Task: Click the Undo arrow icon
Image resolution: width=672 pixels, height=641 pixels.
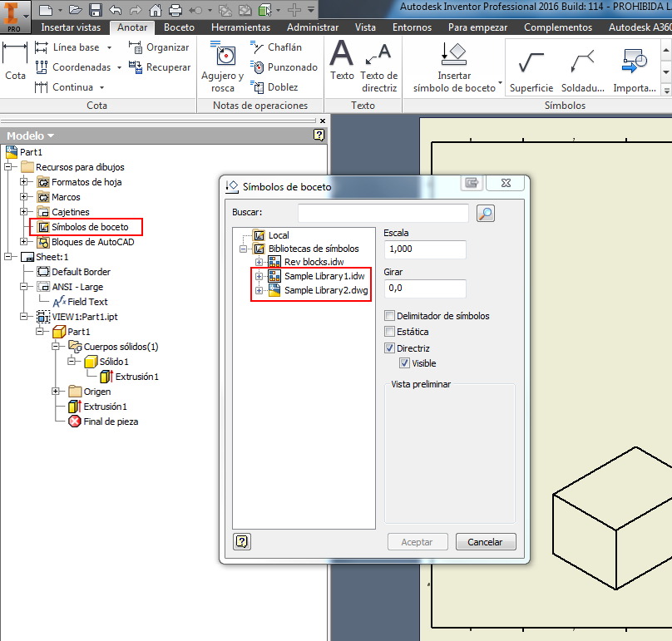Action: [116, 9]
